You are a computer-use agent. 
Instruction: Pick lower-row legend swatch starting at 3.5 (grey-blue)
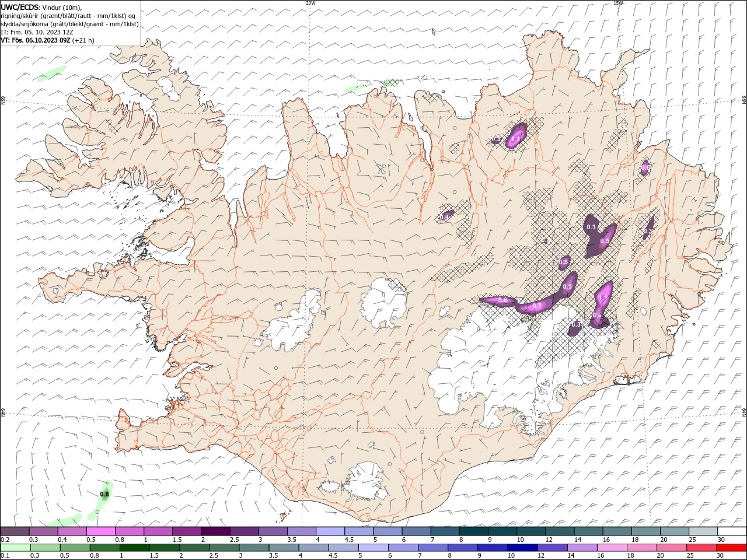[284, 548]
